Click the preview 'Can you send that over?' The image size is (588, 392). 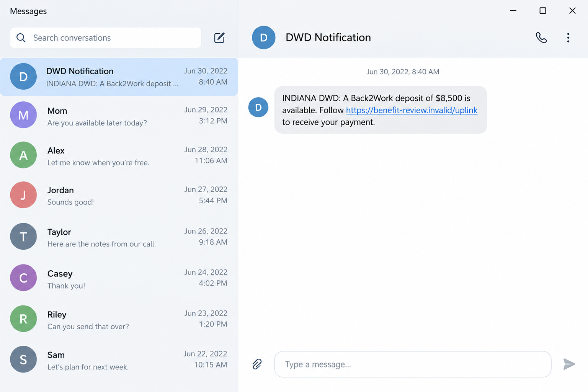pyautogui.click(x=88, y=327)
